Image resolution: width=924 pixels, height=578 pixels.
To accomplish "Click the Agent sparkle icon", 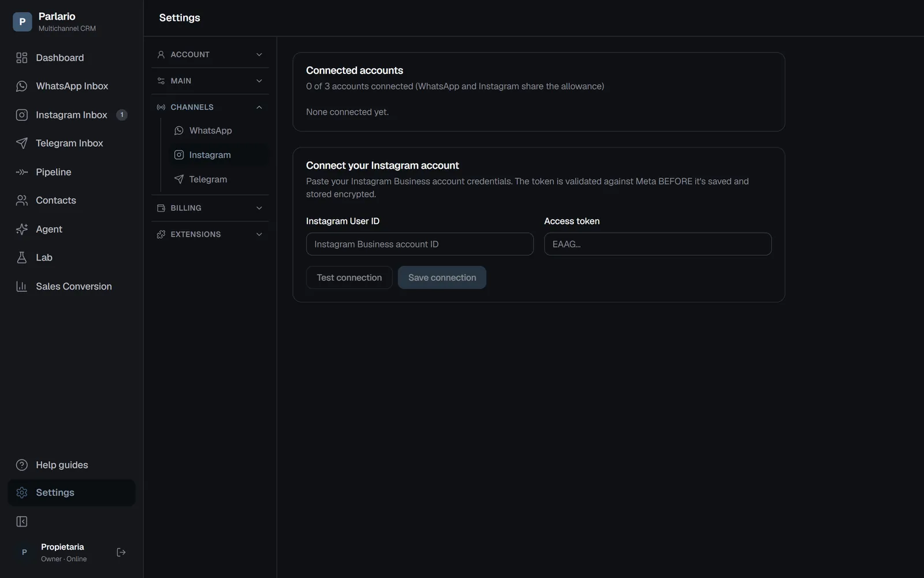I will point(22,229).
